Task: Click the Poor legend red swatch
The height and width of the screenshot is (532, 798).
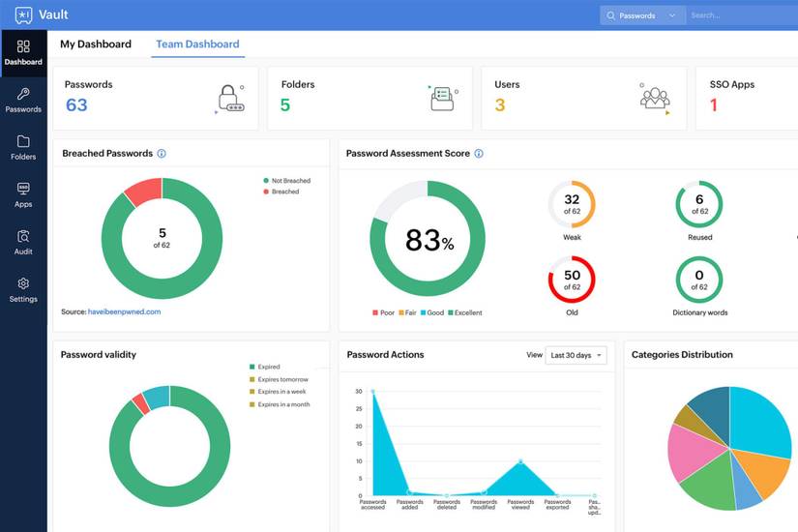Action: 375,312
